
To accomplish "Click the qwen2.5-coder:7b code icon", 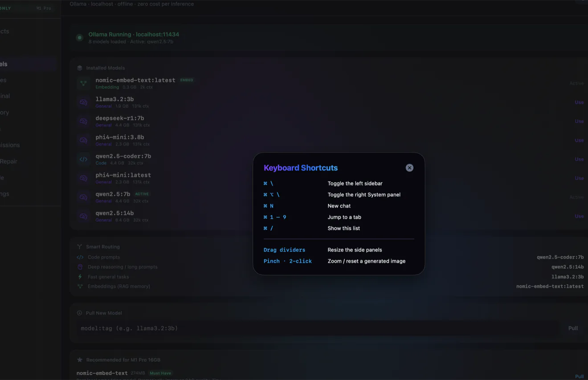I will [x=83, y=159].
